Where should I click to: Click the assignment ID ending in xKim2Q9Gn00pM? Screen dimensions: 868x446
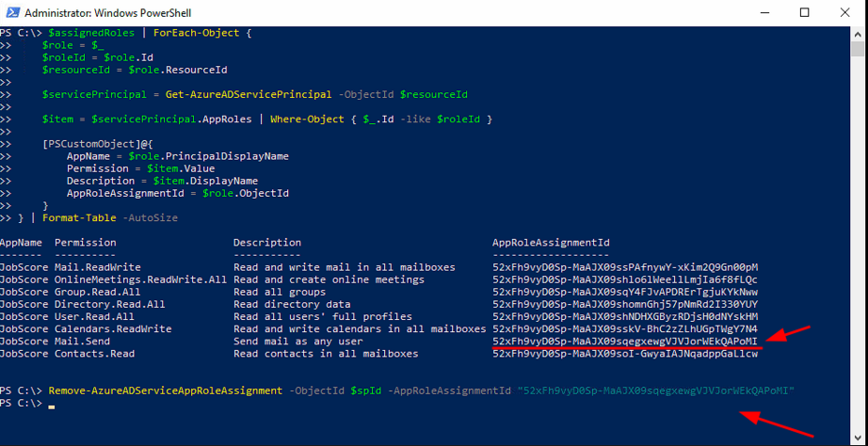point(625,267)
